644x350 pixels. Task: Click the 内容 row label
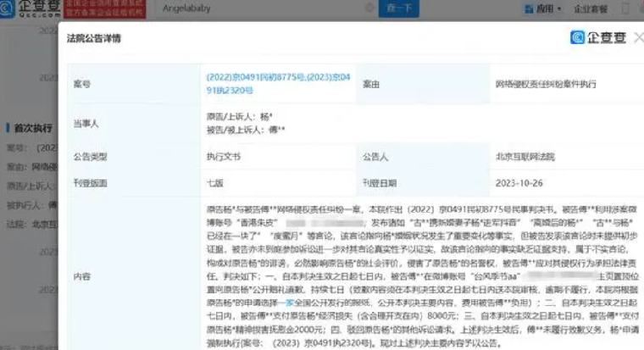coord(81,276)
